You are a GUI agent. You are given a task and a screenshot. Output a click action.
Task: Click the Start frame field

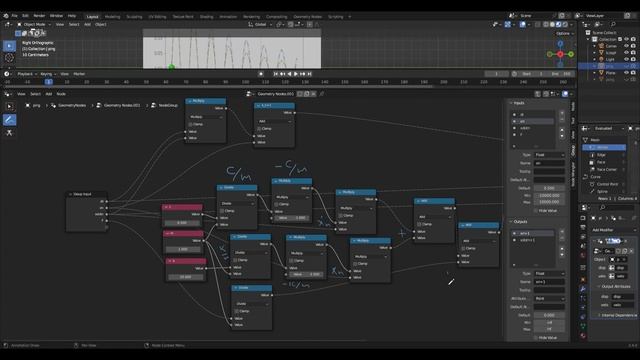tap(533, 74)
